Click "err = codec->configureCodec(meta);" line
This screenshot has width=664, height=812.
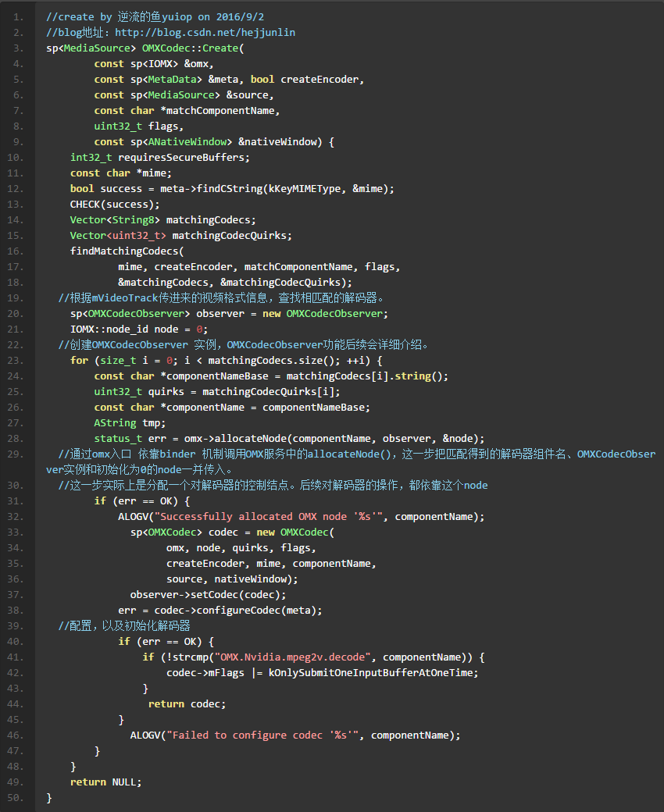(x=220, y=610)
